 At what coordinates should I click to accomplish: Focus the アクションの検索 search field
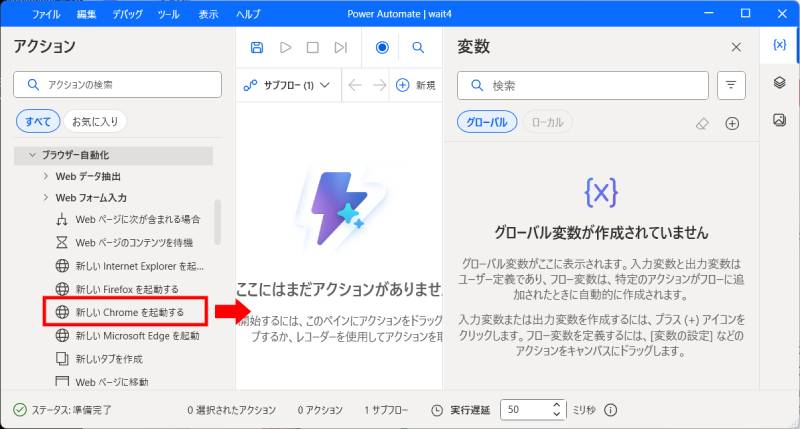pyautogui.click(x=117, y=84)
